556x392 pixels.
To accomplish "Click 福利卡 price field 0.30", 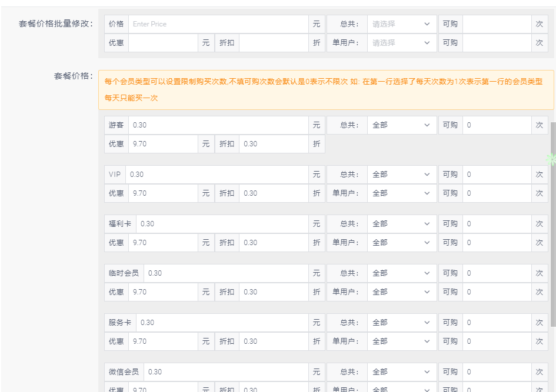I will (222, 224).
